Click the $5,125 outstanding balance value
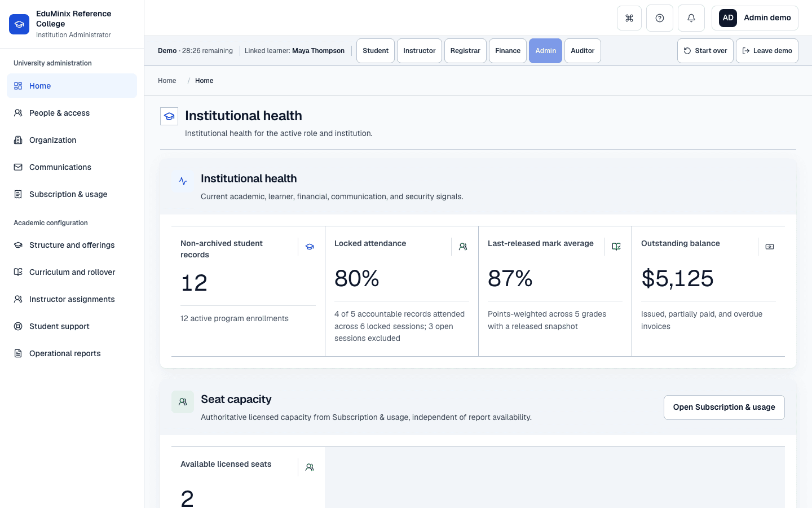Image resolution: width=812 pixels, height=508 pixels. pos(677,278)
